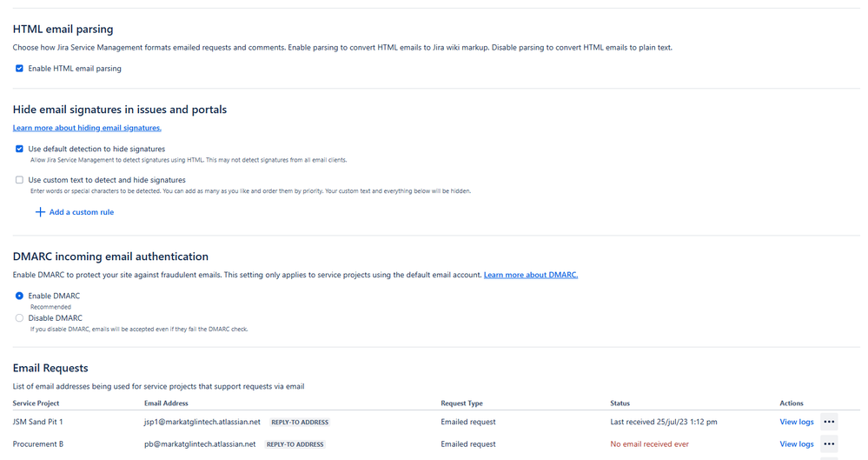Click the DMARC incoming email authentication heading
This screenshot has height=460, width=868.
click(110, 256)
